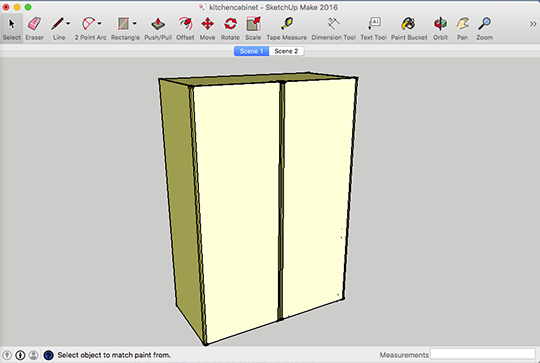Click the yellow minimize window button
540x363 pixels.
click(x=17, y=7)
